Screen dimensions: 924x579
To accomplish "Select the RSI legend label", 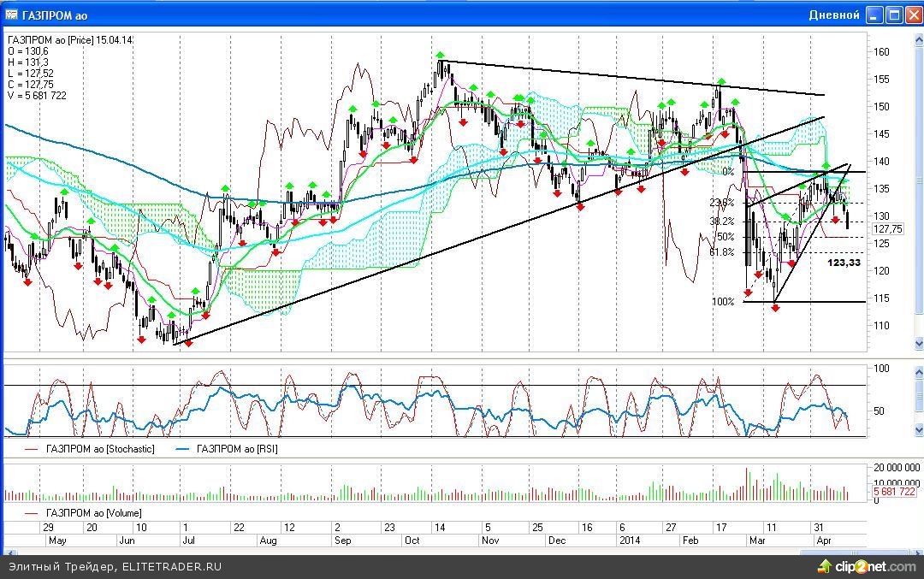I will [237, 449].
